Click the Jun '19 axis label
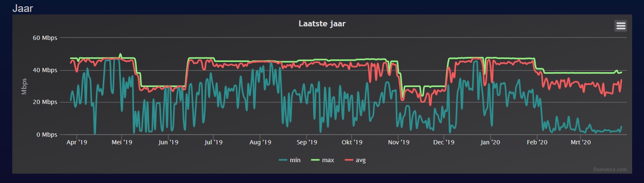 (169, 142)
